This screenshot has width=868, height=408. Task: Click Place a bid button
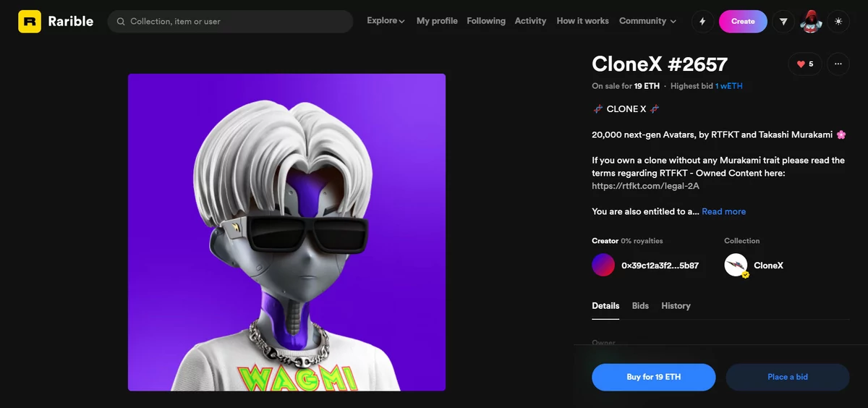(788, 377)
